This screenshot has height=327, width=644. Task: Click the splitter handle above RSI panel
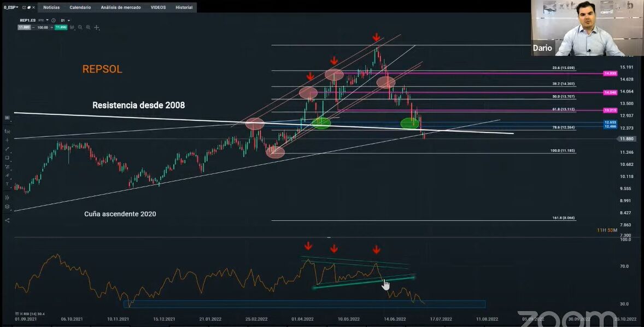click(329, 237)
